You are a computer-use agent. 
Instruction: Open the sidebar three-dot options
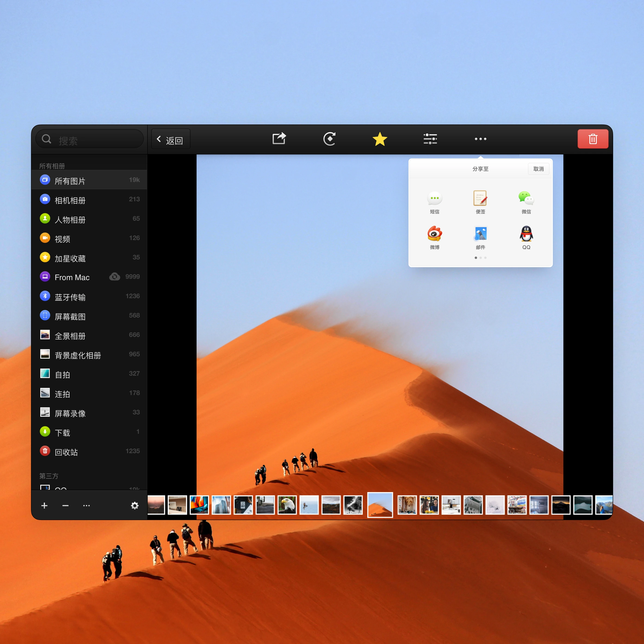[x=86, y=505]
